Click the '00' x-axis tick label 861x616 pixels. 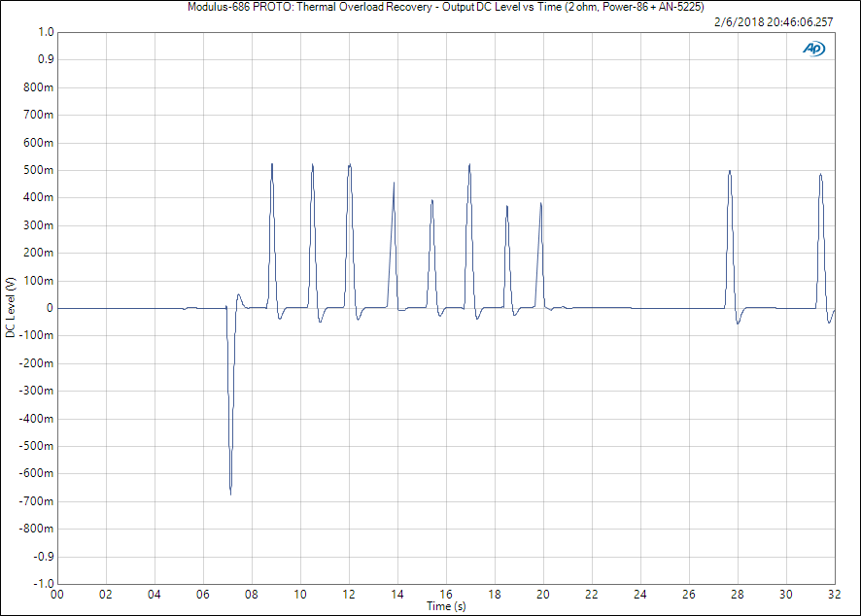click(57, 594)
